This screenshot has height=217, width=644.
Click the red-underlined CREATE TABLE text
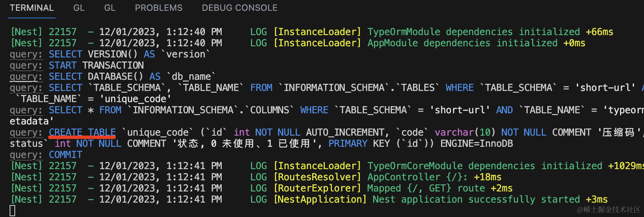(x=82, y=132)
